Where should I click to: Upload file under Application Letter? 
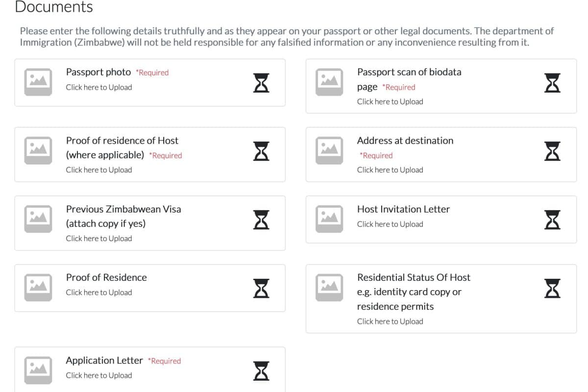tap(99, 375)
